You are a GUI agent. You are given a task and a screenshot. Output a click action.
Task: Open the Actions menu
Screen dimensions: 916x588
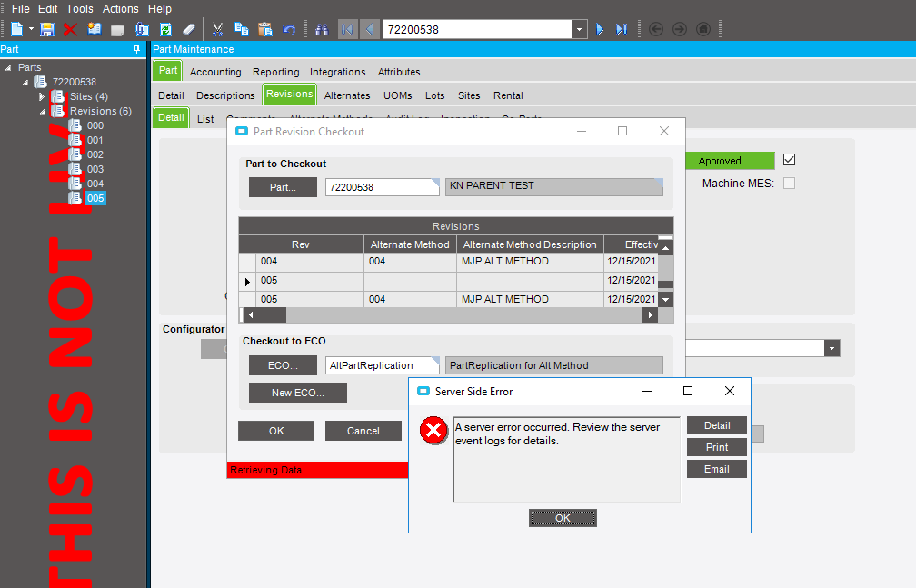coord(120,9)
